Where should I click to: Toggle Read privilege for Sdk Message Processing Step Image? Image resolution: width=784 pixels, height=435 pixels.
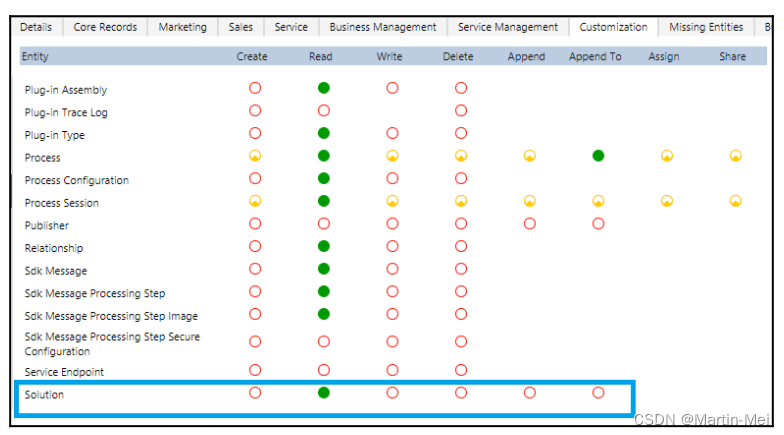click(324, 314)
